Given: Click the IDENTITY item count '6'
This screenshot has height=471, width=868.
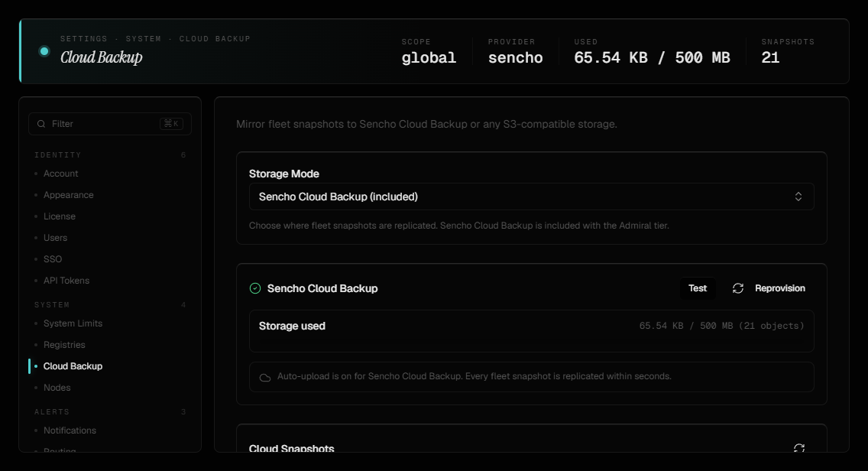Looking at the screenshot, I should 183,155.
